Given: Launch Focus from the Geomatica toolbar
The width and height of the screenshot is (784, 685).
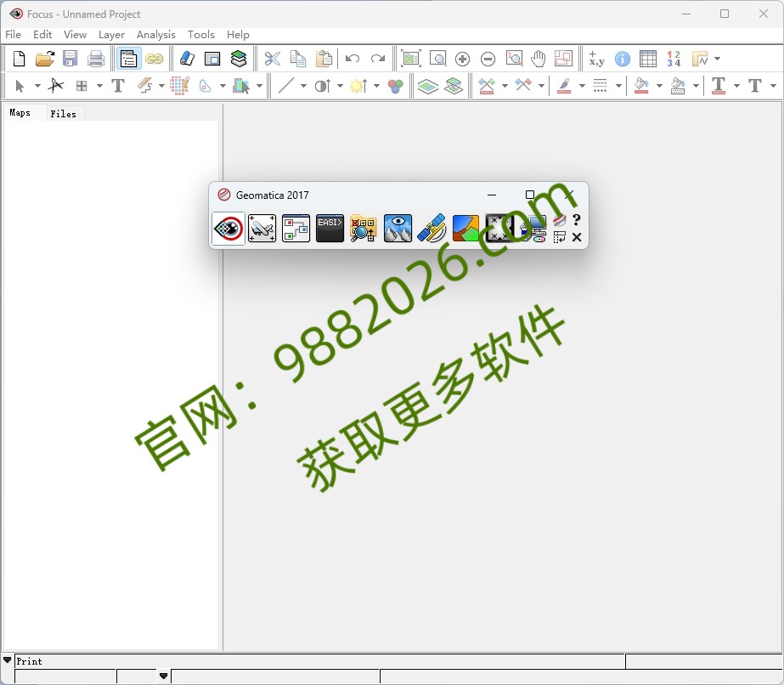Looking at the screenshot, I should pos(228,228).
